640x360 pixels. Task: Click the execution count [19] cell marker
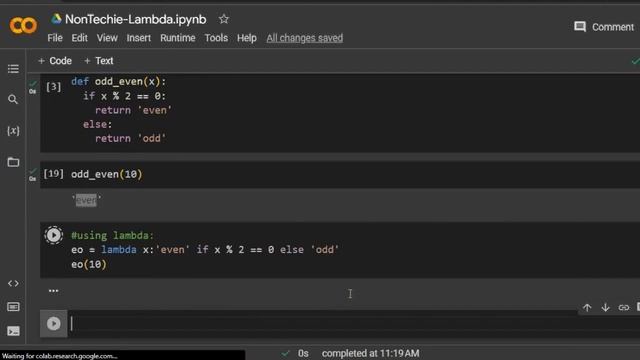(x=53, y=173)
